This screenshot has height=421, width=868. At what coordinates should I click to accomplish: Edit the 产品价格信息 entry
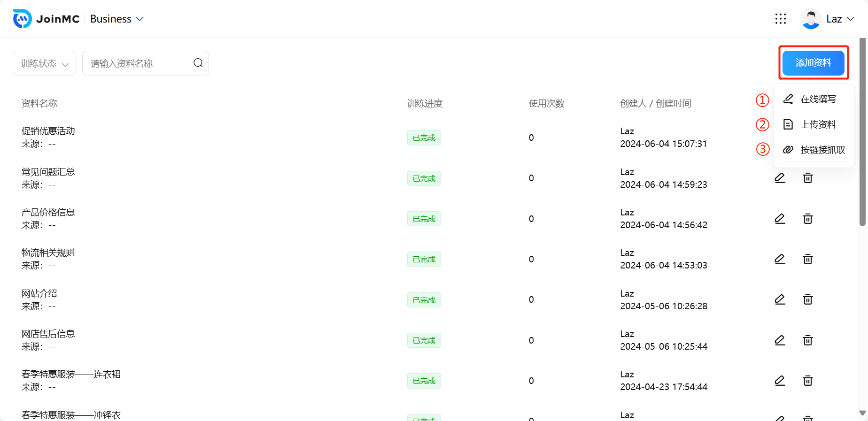coord(780,219)
